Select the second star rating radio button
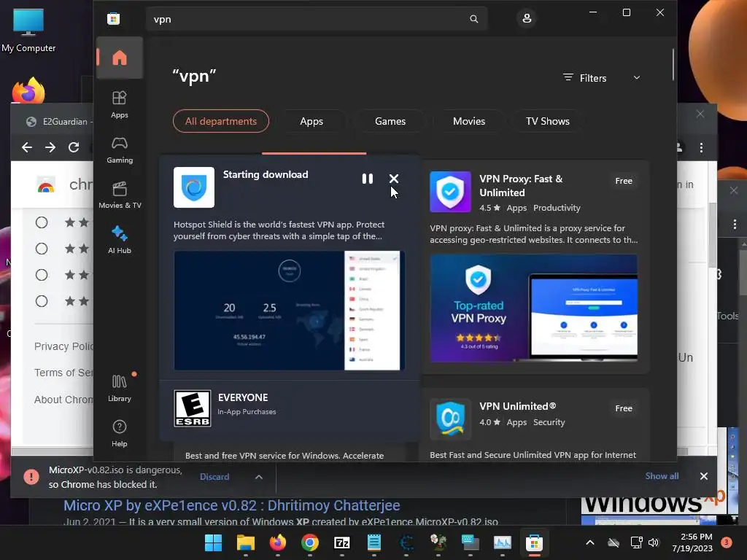 tap(42, 249)
